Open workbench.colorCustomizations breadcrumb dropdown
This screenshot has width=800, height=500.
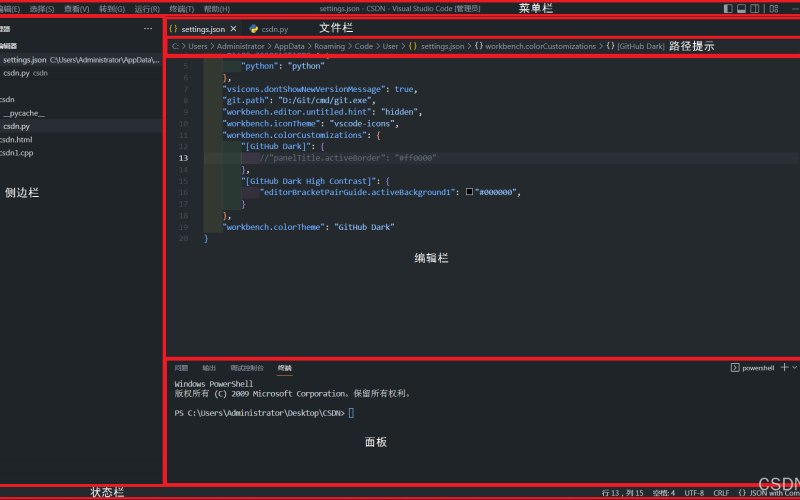540,46
